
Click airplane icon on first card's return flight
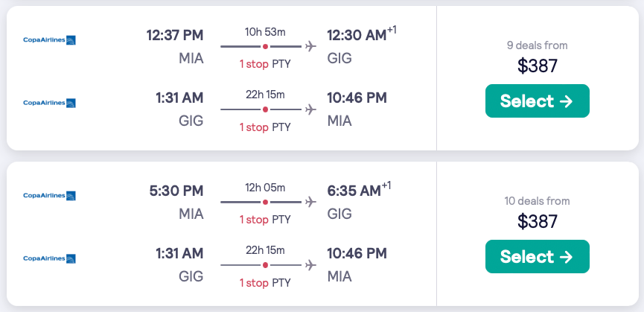pyautogui.click(x=310, y=109)
